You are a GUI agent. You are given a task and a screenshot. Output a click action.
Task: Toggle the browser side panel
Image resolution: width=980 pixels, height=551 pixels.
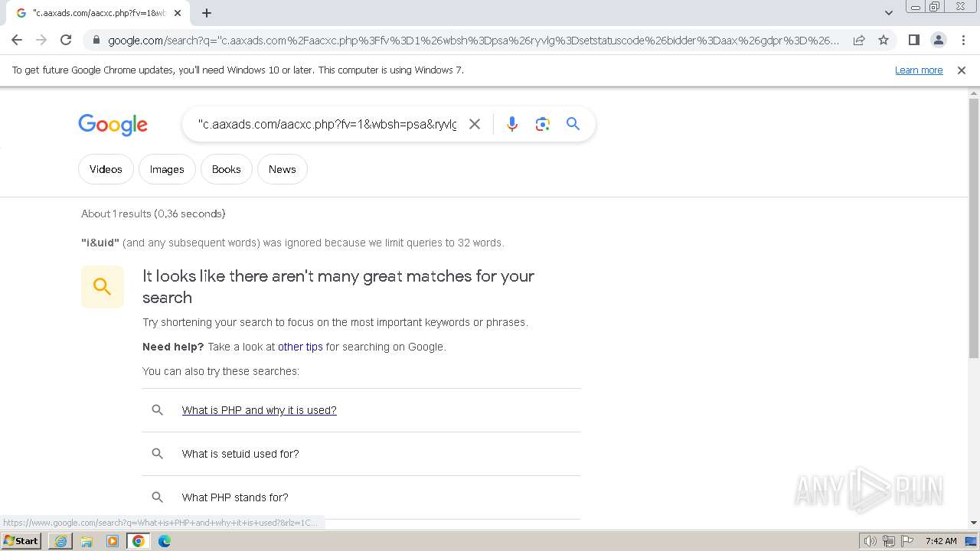click(913, 40)
